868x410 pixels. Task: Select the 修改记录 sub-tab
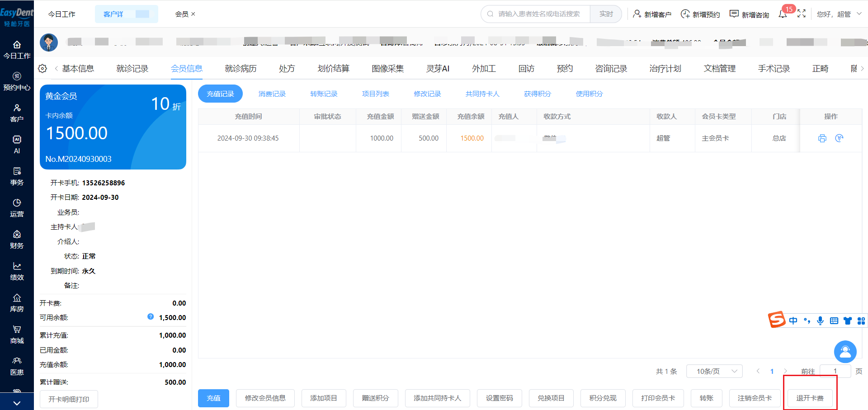click(427, 94)
